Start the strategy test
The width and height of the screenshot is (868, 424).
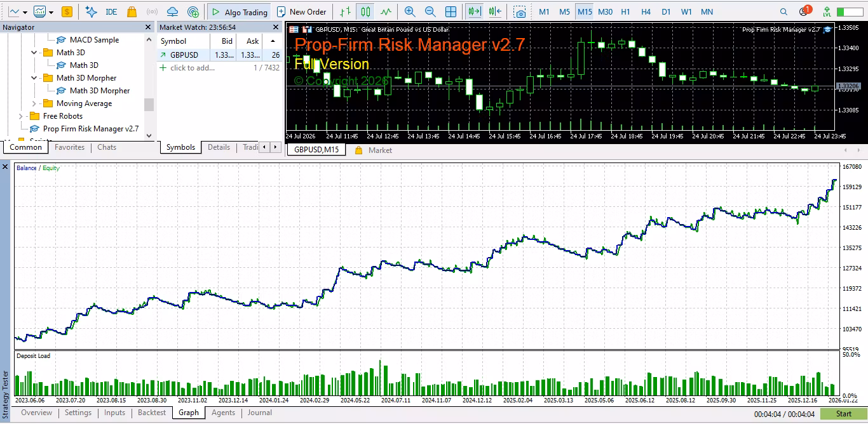(844, 414)
